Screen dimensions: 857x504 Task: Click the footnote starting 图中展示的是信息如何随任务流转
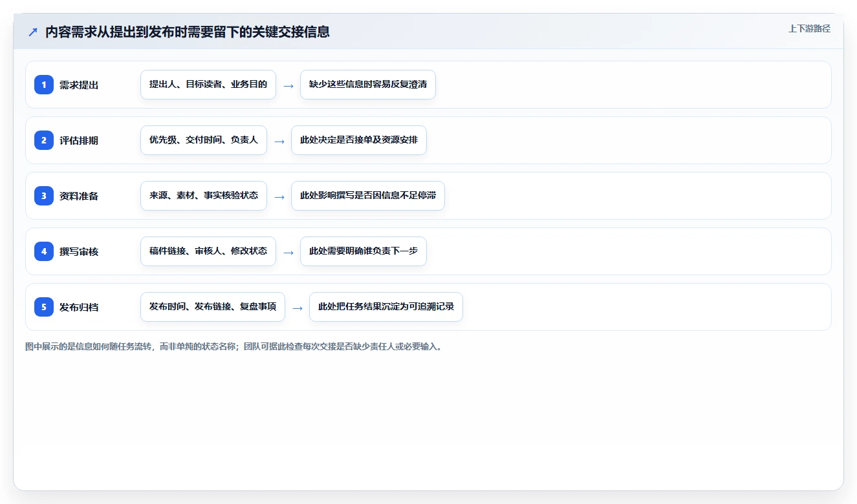[x=235, y=347]
